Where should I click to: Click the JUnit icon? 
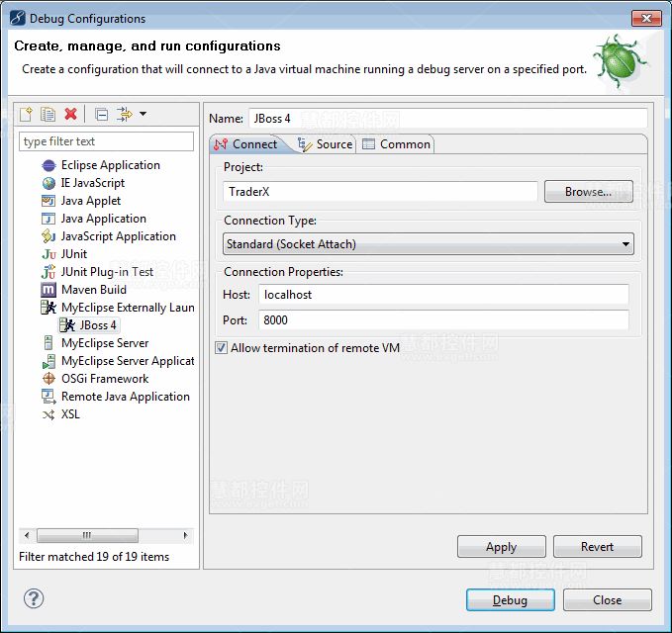coord(48,254)
